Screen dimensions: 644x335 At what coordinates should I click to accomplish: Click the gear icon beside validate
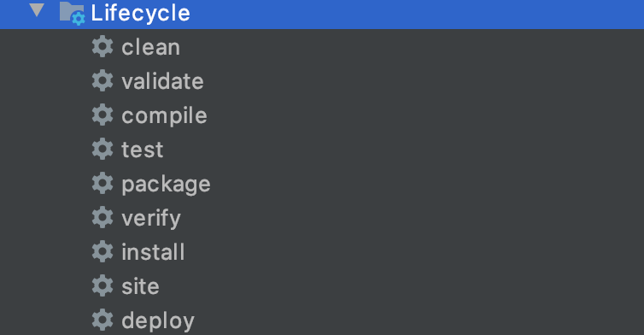(102, 80)
